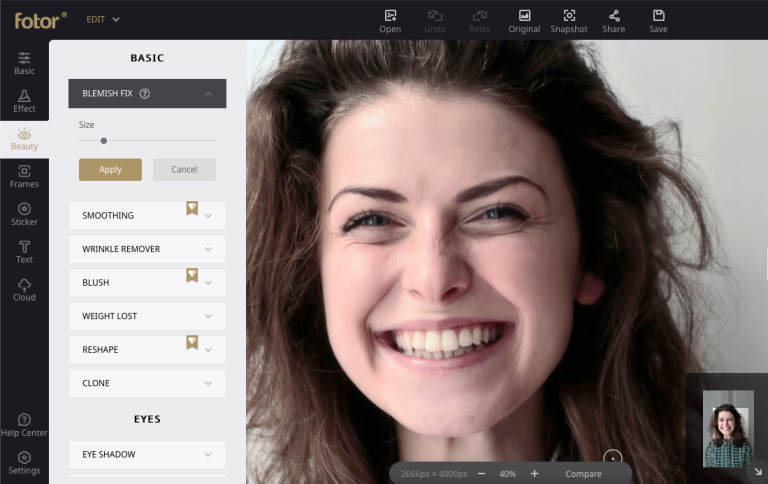Viewport: 768px width, 484px height.
Task: Click the navigator thumbnail preview
Action: [728, 429]
